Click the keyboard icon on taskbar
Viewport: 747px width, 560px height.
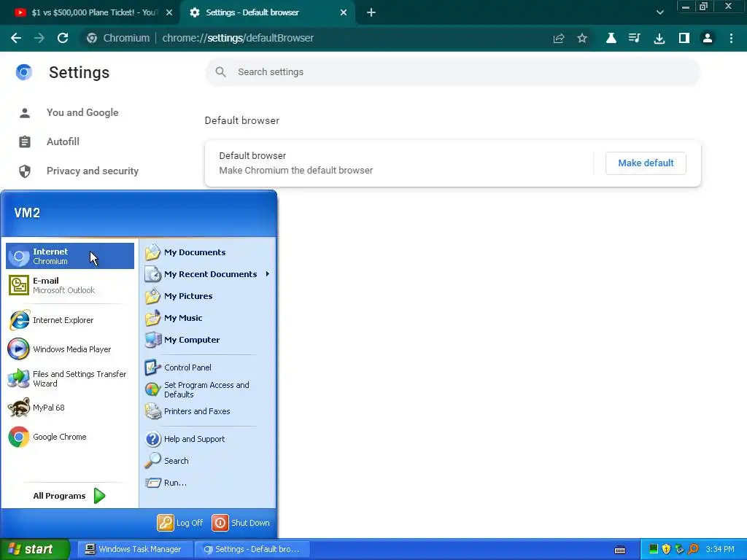click(620, 550)
